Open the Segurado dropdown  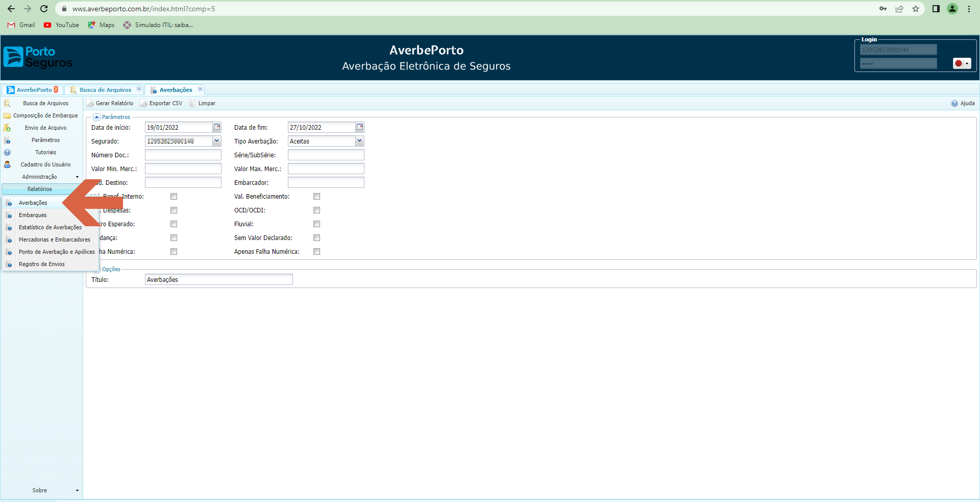(x=217, y=141)
